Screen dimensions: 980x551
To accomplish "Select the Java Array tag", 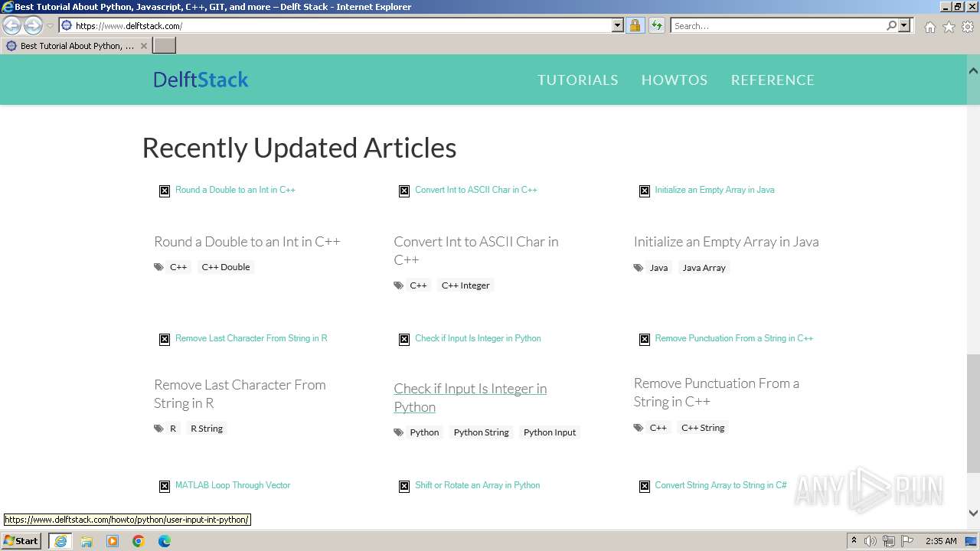I will click(x=704, y=268).
